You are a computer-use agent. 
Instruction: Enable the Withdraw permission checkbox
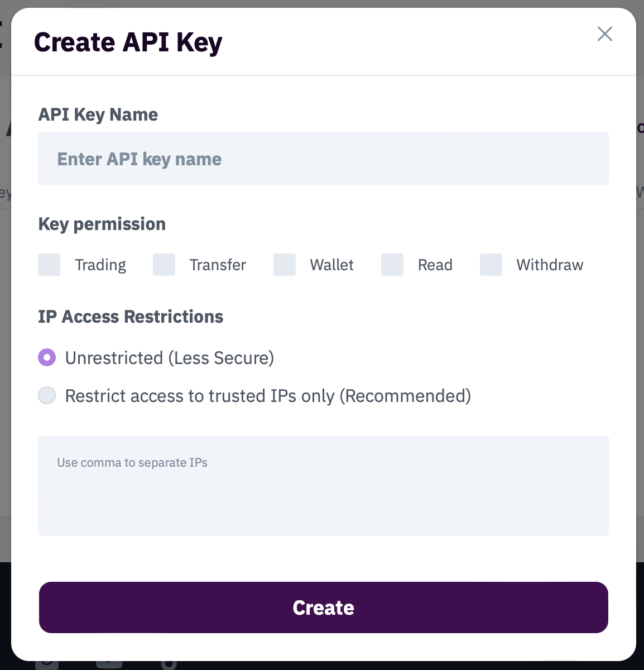tap(491, 265)
